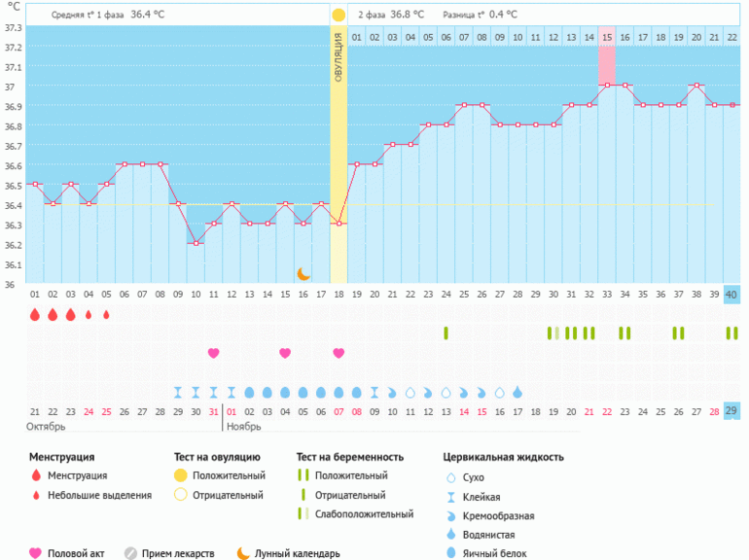Select the highlighted cycle day 40 cell

[731, 295]
